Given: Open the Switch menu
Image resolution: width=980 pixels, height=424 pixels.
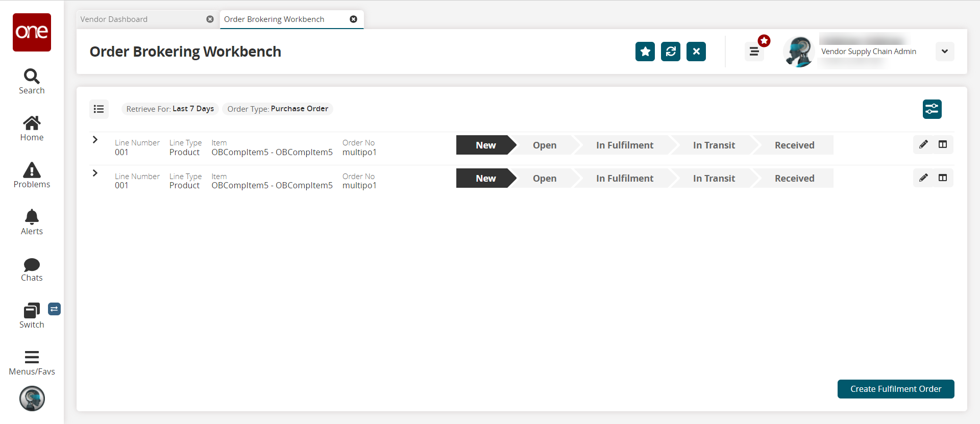Looking at the screenshot, I should click(32, 316).
